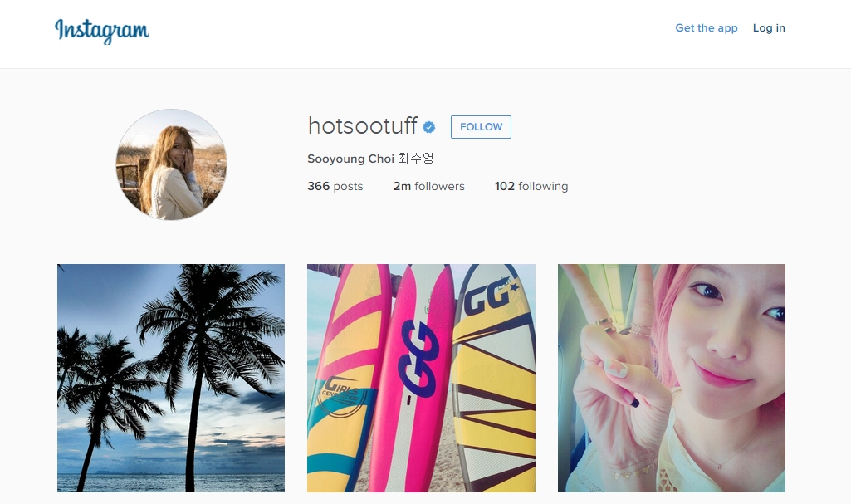Follow the hotsootuff account
Image resolution: width=851 pixels, height=504 pixels.
coord(481,127)
